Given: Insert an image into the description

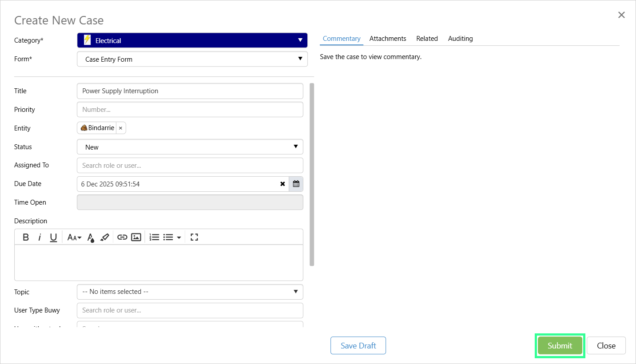Looking at the screenshot, I should (x=136, y=237).
